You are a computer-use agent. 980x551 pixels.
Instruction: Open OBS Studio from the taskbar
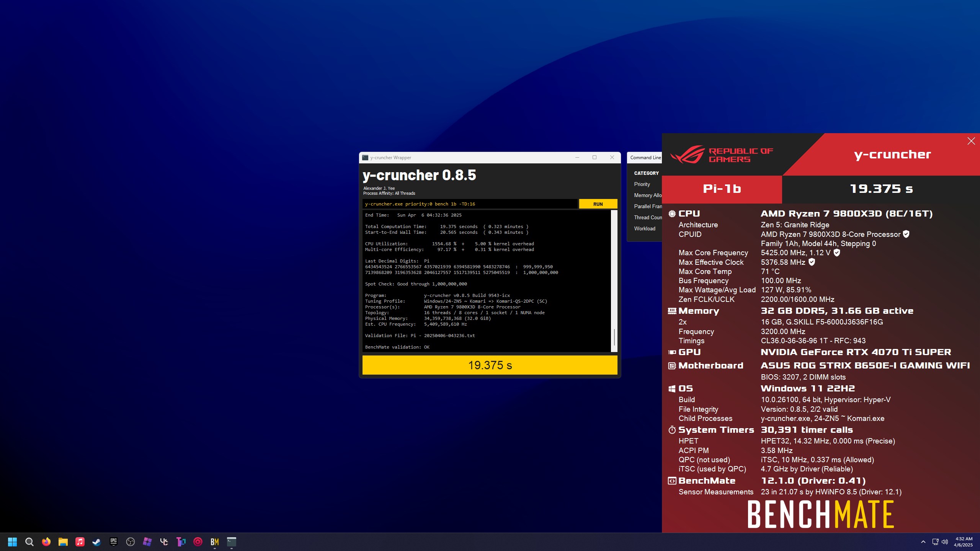(130, 542)
